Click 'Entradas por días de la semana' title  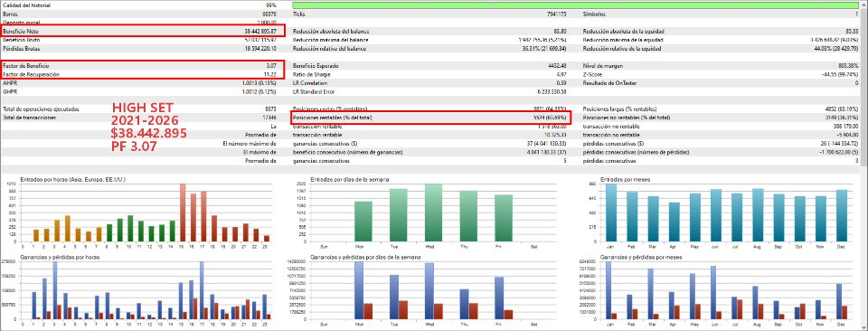pos(349,179)
